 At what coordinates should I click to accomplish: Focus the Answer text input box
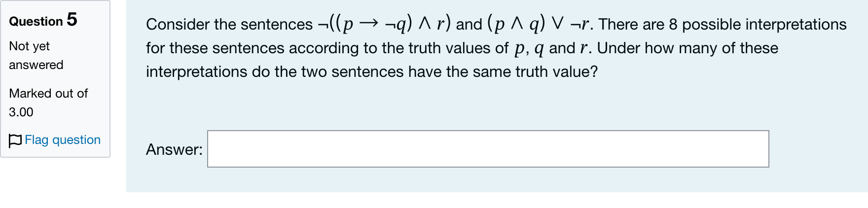488,149
